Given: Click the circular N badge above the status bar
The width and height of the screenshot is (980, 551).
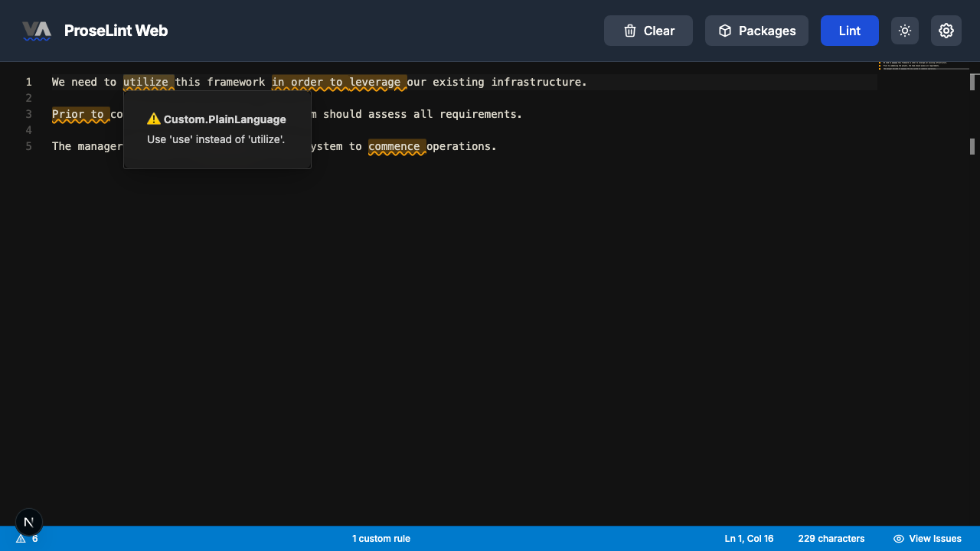Looking at the screenshot, I should click(28, 522).
